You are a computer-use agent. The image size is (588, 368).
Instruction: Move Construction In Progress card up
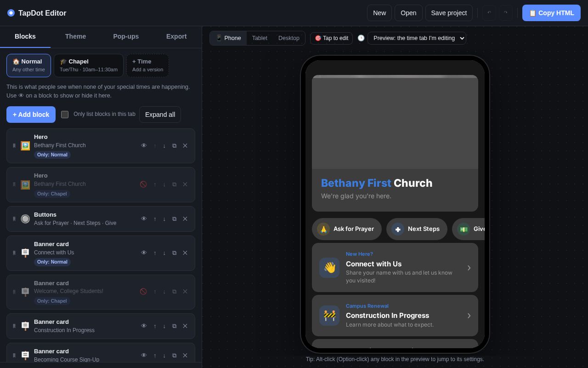pyautogui.click(x=155, y=326)
